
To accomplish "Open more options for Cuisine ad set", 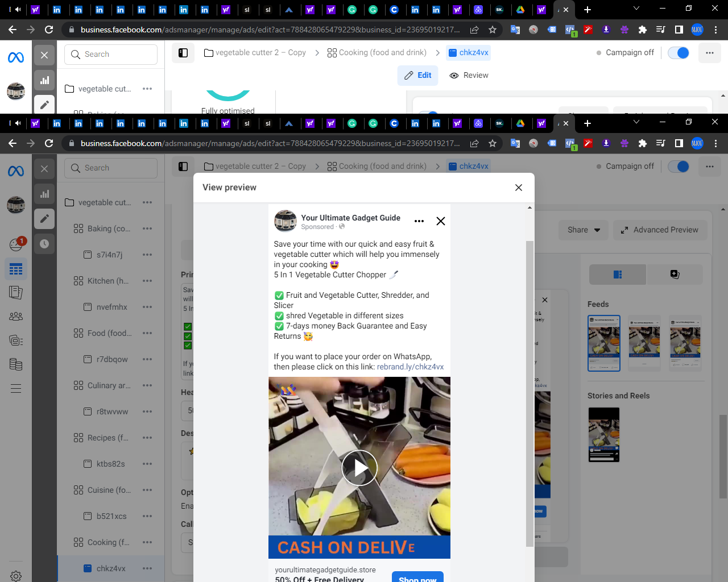I will coord(147,490).
